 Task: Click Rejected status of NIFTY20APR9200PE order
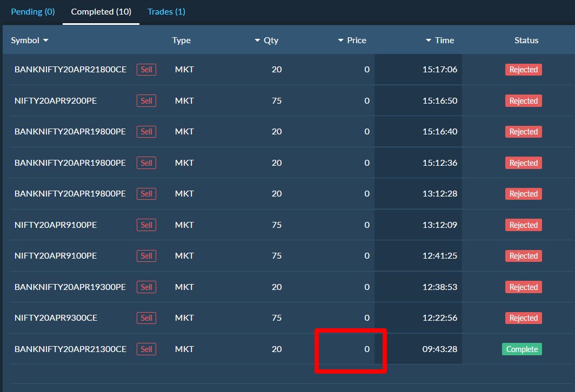coord(523,101)
